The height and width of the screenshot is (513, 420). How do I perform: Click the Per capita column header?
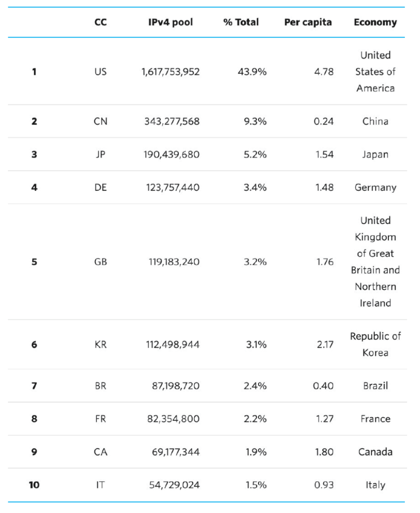click(x=308, y=22)
